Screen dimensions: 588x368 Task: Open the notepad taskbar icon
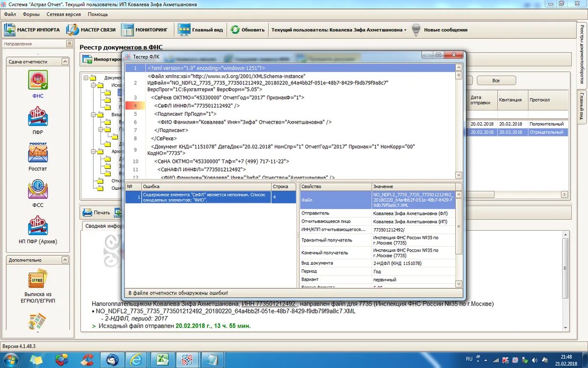coord(212,360)
